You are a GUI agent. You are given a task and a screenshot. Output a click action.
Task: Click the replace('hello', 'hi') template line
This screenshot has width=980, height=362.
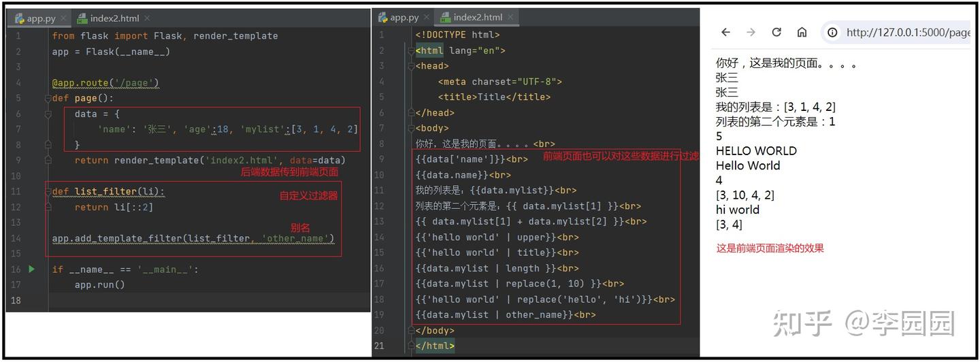tap(545, 299)
